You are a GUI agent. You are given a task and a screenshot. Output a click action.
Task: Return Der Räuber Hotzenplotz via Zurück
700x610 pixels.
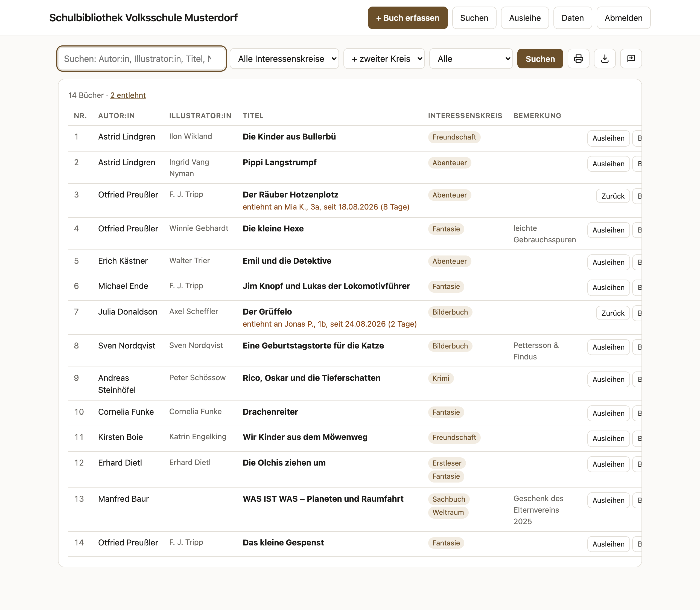click(x=612, y=196)
